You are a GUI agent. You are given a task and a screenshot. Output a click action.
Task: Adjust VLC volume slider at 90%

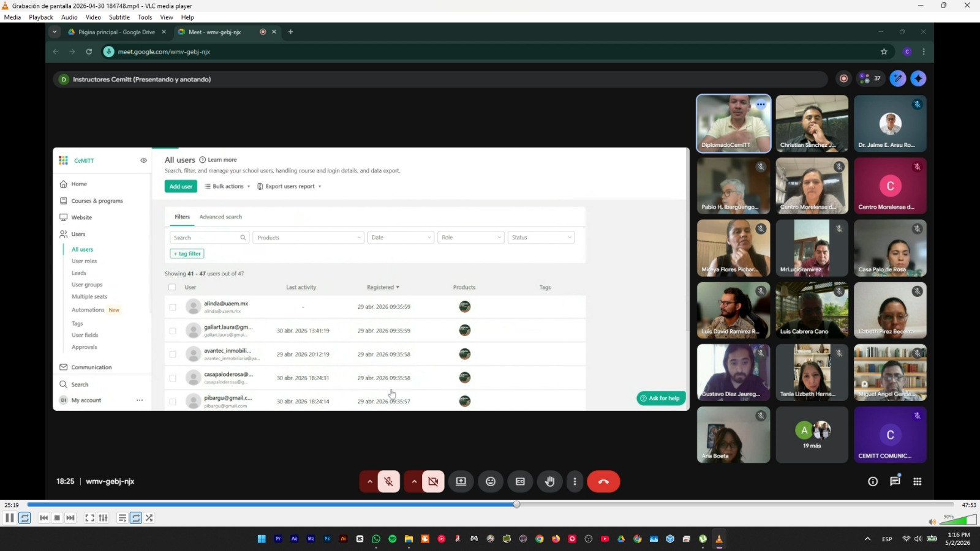pos(958,520)
